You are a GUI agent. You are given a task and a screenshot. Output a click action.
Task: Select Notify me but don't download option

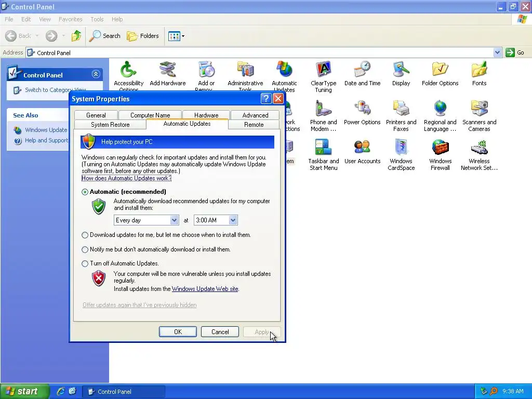click(x=85, y=249)
